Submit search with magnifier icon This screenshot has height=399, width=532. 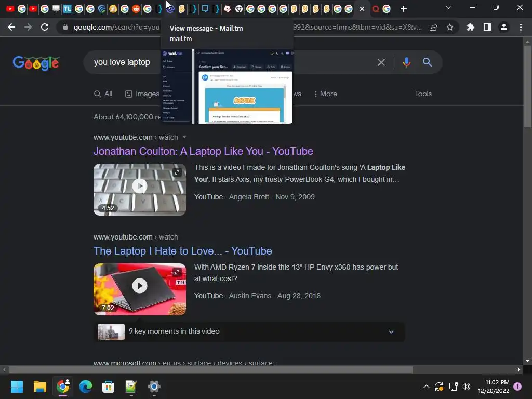tap(427, 62)
